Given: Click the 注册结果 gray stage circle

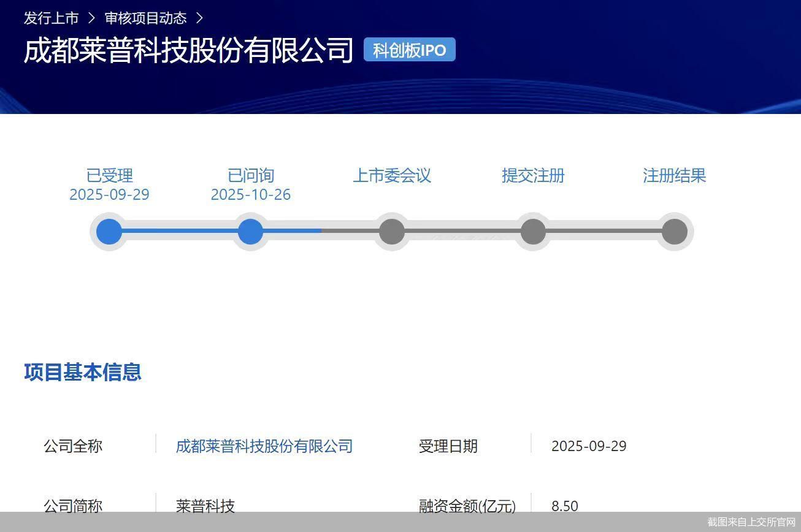Looking at the screenshot, I should tap(674, 231).
